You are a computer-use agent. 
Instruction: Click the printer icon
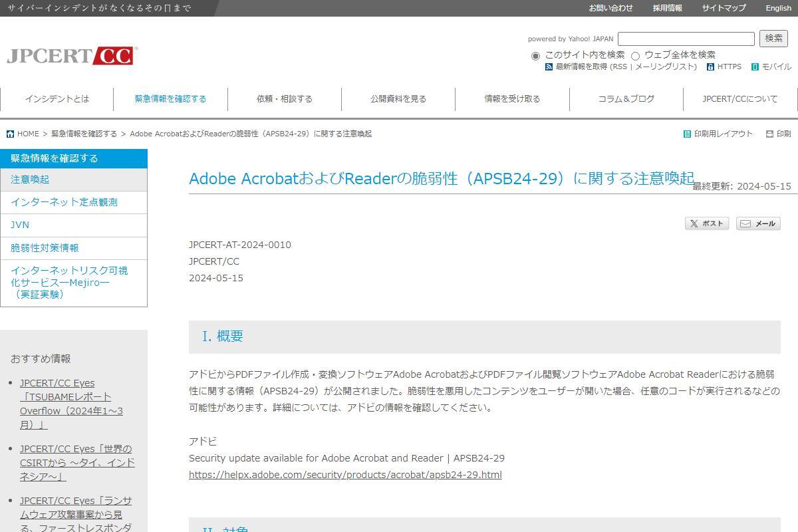[x=769, y=134]
